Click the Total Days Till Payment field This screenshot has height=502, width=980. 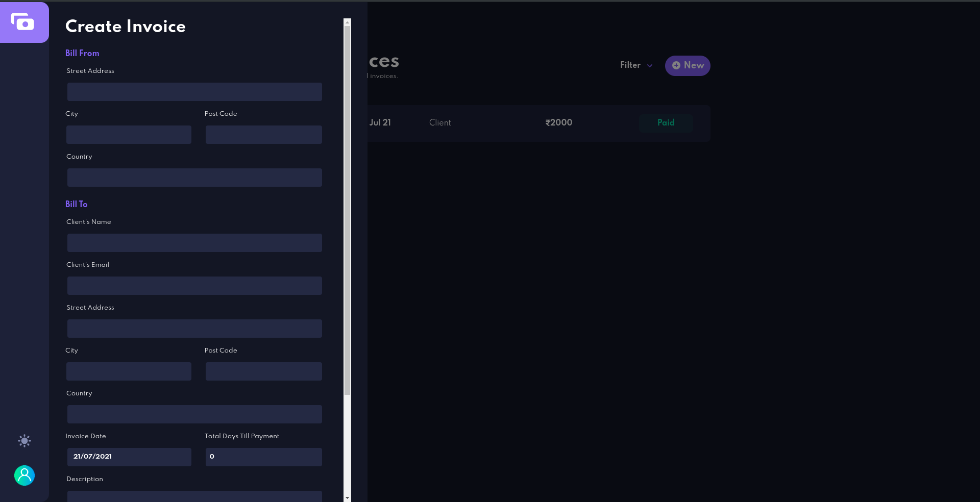[263, 457]
